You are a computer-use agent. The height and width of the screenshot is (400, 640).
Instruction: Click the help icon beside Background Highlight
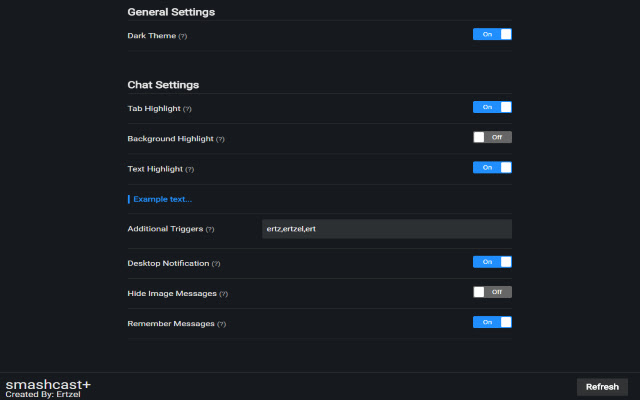click(220, 139)
